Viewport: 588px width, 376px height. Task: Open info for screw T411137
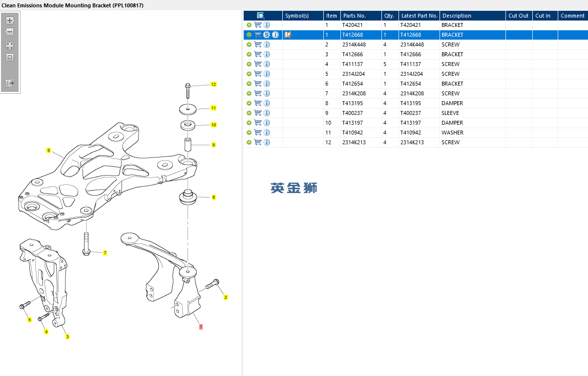(267, 64)
